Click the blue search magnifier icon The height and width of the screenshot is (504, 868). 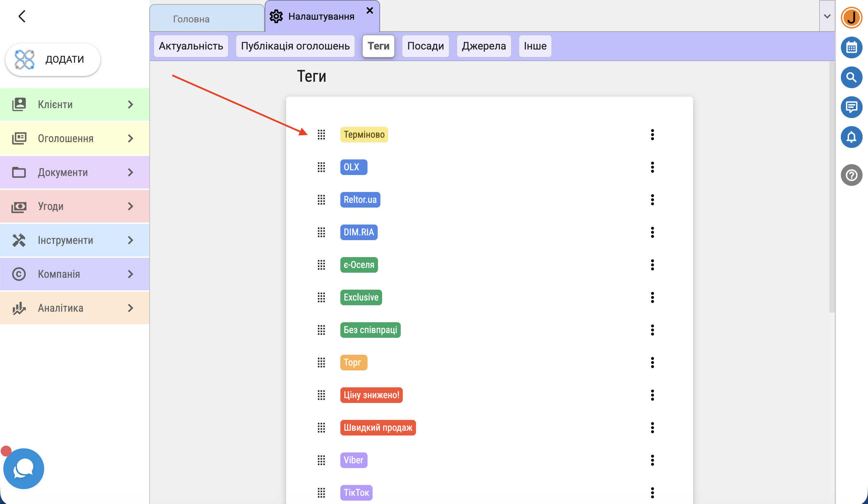[x=851, y=77]
